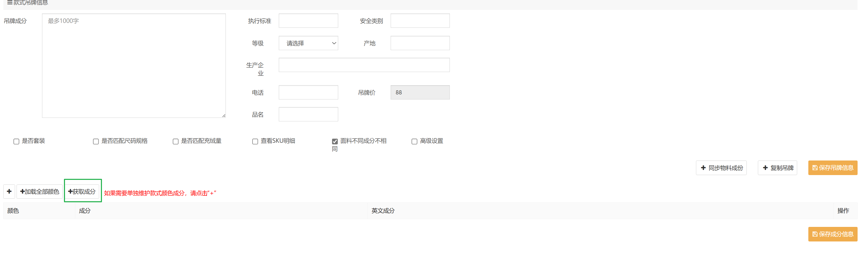Save tag info with 保存吊牌信息
This screenshot has height=260, width=868.
[832, 168]
